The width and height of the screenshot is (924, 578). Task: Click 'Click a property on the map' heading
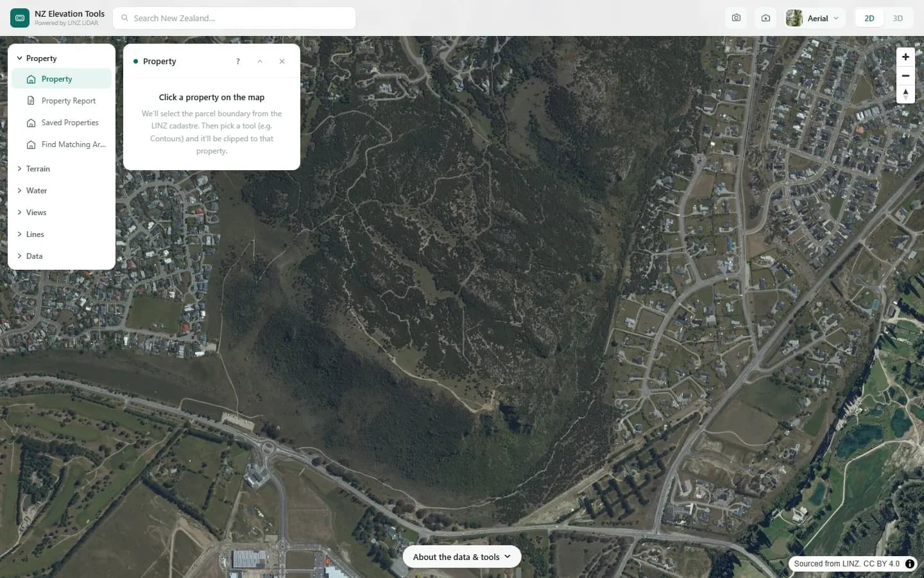pos(212,98)
